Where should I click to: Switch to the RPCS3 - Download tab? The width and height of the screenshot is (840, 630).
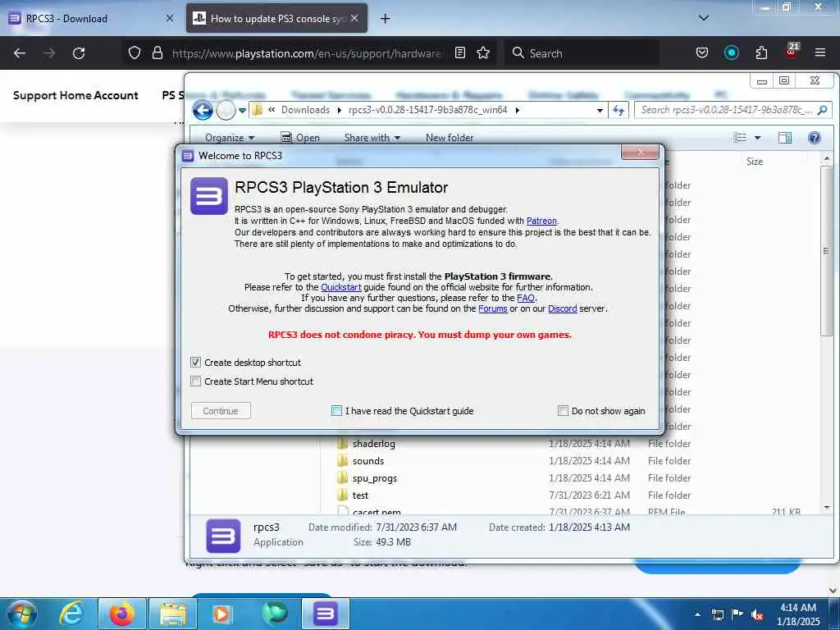pyautogui.click(x=92, y=18)
